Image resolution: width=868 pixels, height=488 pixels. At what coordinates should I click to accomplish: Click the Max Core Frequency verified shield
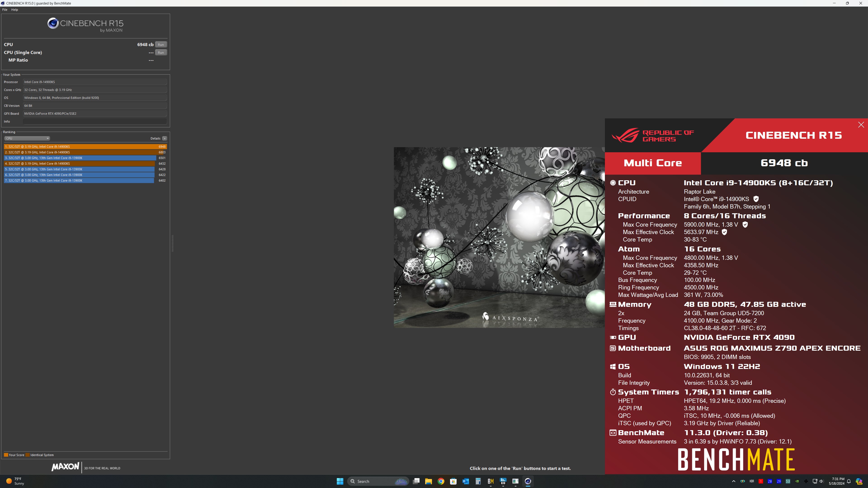click(x=745, y=225)
